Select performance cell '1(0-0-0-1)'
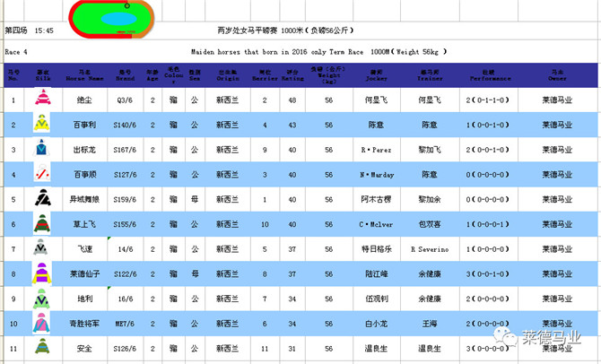 point(488,224)
